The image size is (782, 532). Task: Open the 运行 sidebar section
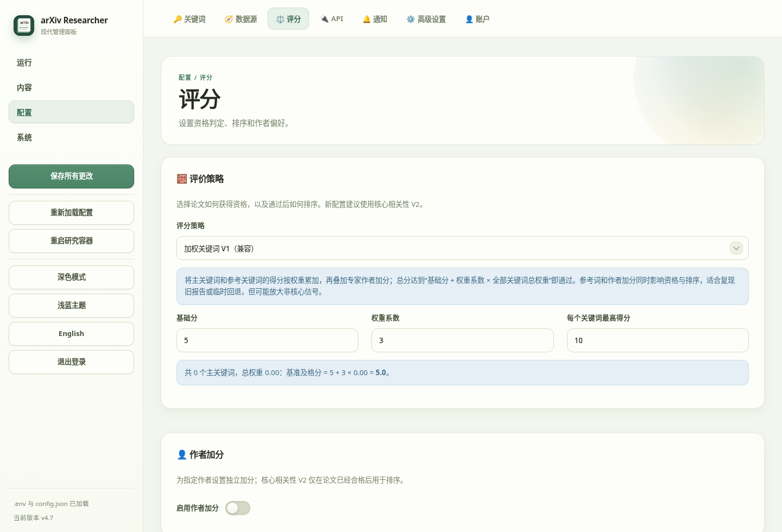click(71, 62)
